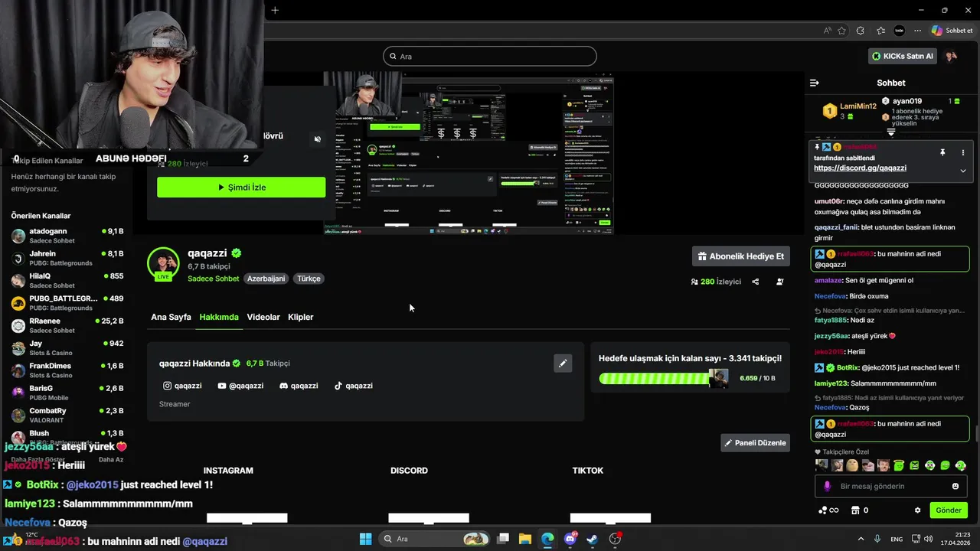Open a new browser tab plus icon

click(x=275, y=10)
